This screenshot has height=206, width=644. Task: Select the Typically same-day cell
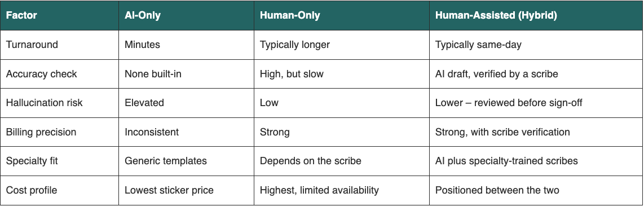click(478, 45)
